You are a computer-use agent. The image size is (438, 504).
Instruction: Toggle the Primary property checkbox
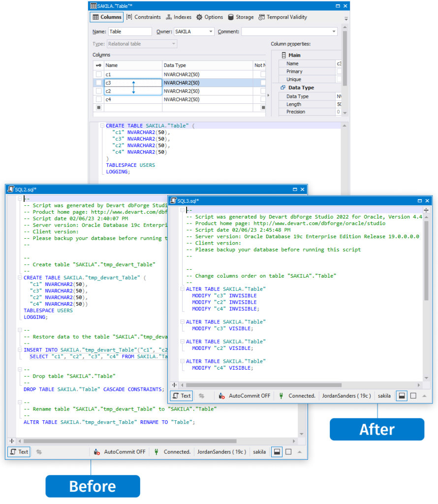click(339, 71)
